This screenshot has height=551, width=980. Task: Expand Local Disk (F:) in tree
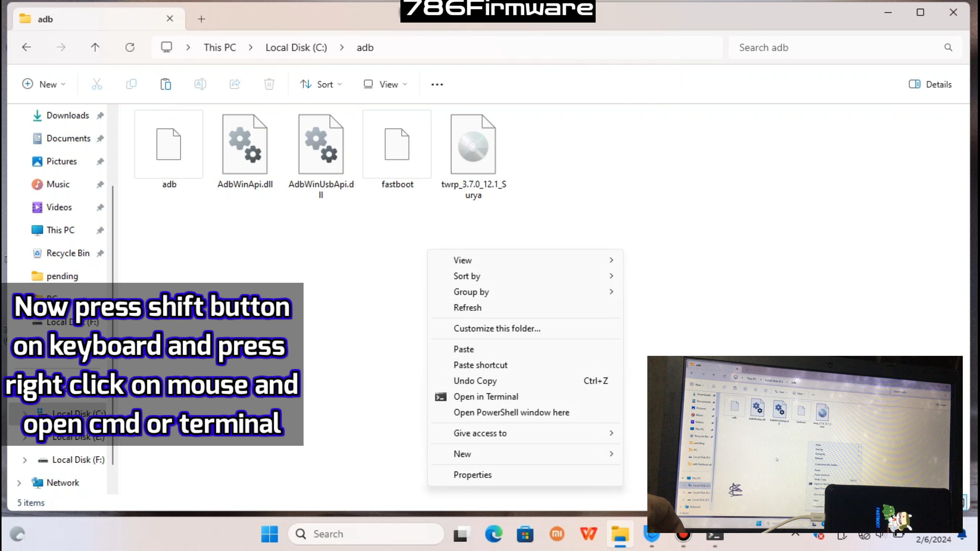coord(25,460)
